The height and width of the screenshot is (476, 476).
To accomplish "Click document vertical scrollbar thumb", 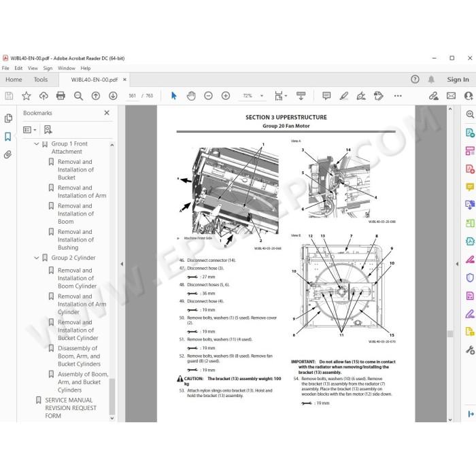I will 450,334.
